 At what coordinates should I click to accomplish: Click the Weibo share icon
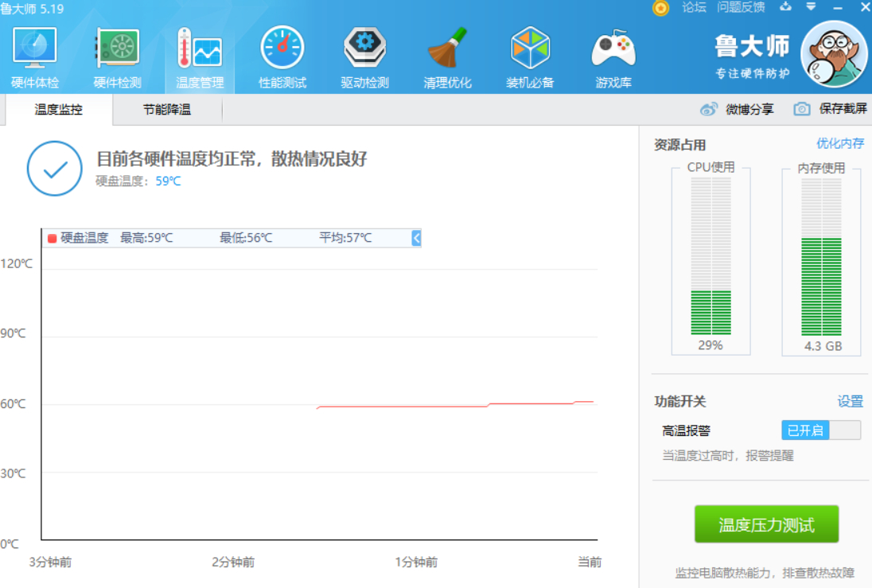click(708, 109)
